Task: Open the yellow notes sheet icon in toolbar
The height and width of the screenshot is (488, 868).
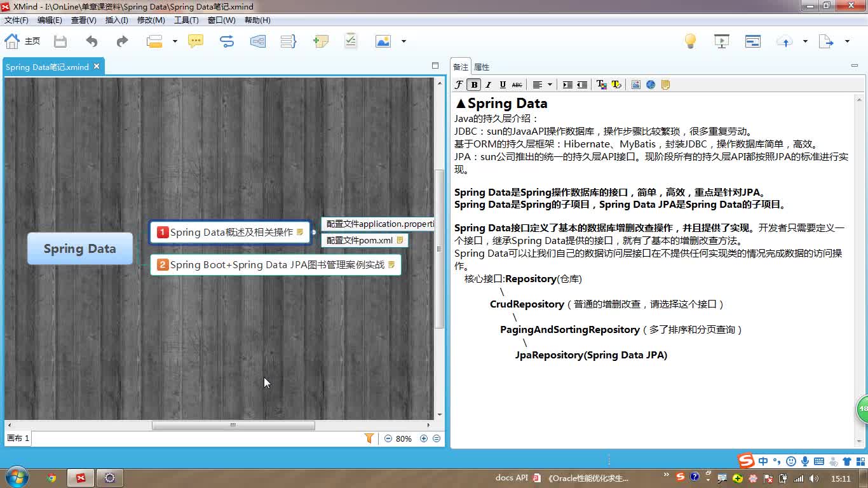Action: pyautogui.click(x=666, y=85)
